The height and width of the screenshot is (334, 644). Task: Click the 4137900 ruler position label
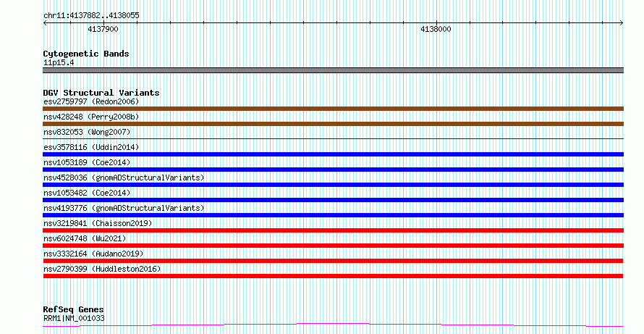tap(103, 29)
